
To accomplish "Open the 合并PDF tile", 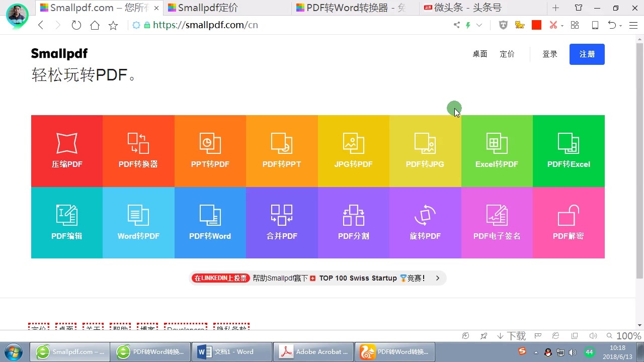I will (x=282, y=223).
